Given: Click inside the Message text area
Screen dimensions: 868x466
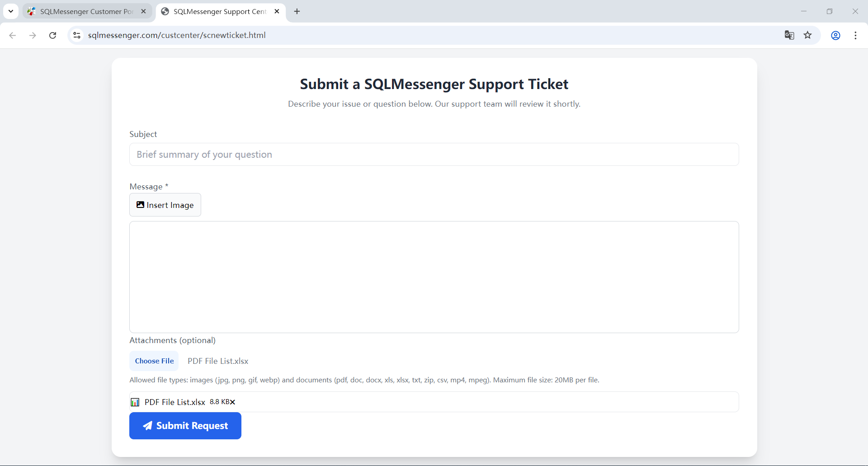Looking at the screenshot, I should click(x=434, y=277).
